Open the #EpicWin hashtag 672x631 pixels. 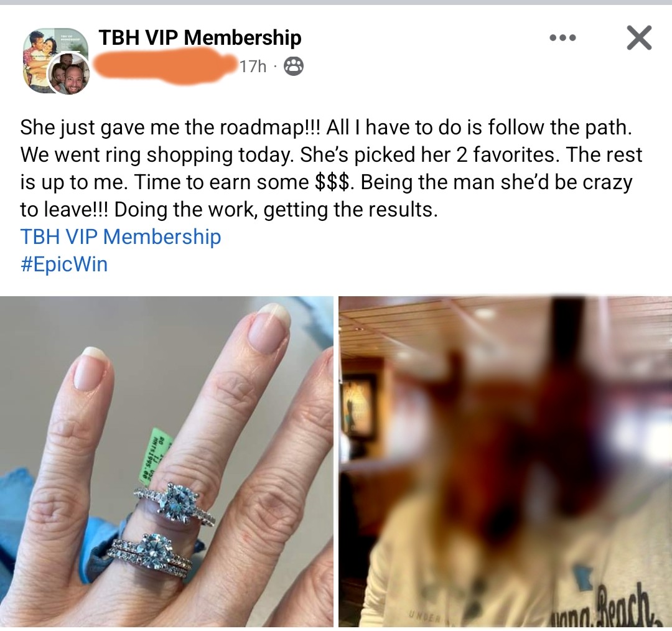pyautogui.click(x=64, y=264)
